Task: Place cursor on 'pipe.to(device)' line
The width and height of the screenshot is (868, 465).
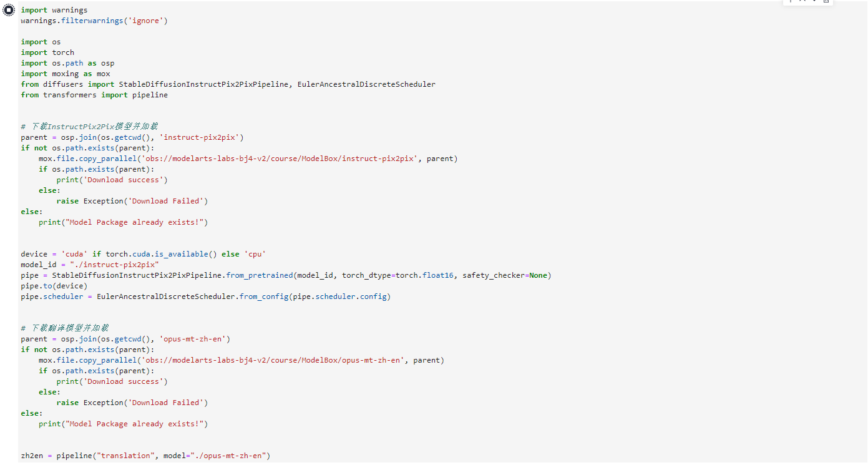Action: 54,286
